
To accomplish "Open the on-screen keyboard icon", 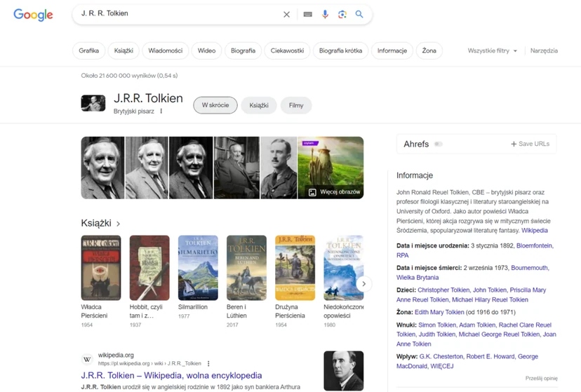I will pyautogui.click(x=307, y=15).
